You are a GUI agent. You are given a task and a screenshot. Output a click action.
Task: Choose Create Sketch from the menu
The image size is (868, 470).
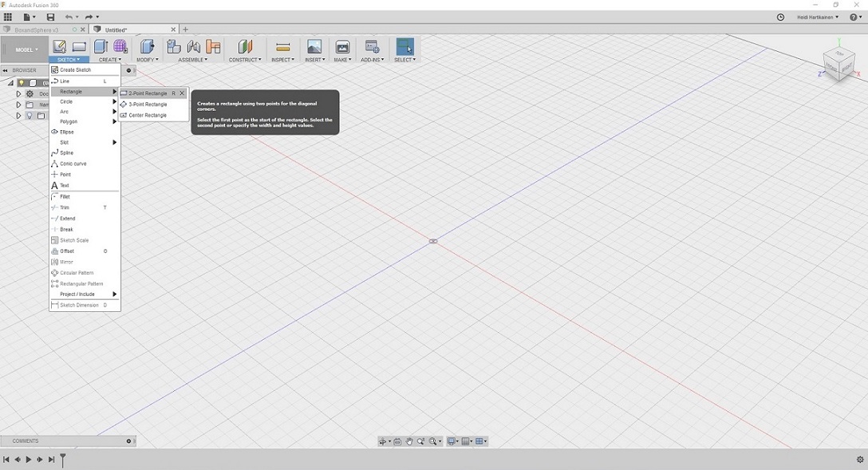point(85,69)
